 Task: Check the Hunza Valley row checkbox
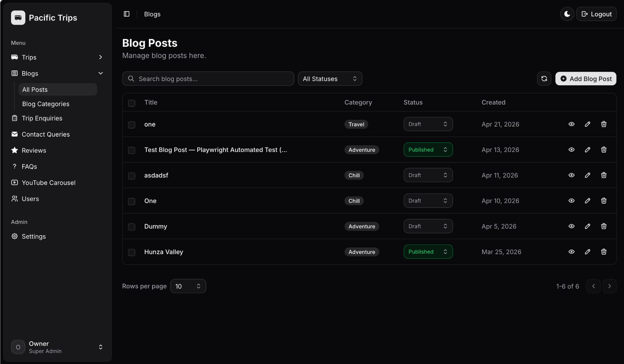click(132, 252)
